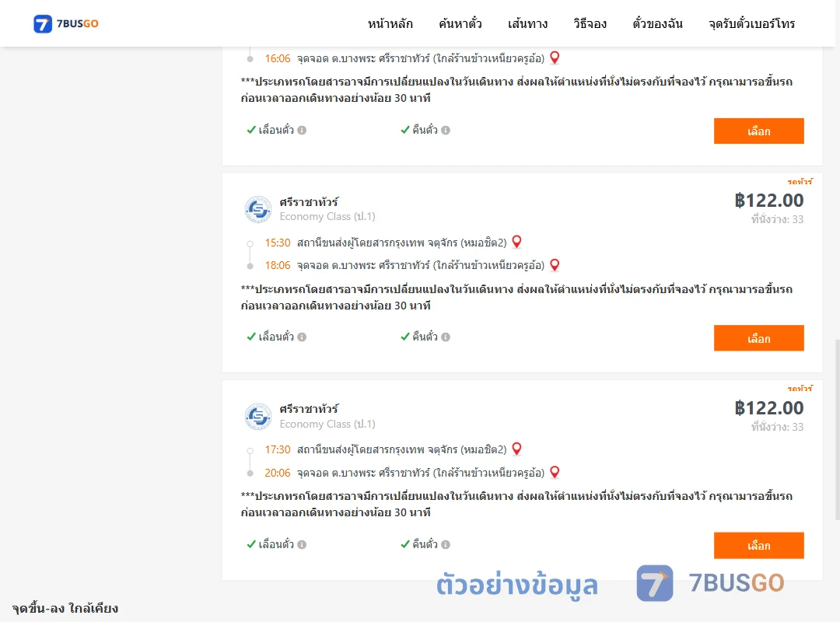Click Economy Class (ป.1) on 17:30 trip

(x=327, y=424)
